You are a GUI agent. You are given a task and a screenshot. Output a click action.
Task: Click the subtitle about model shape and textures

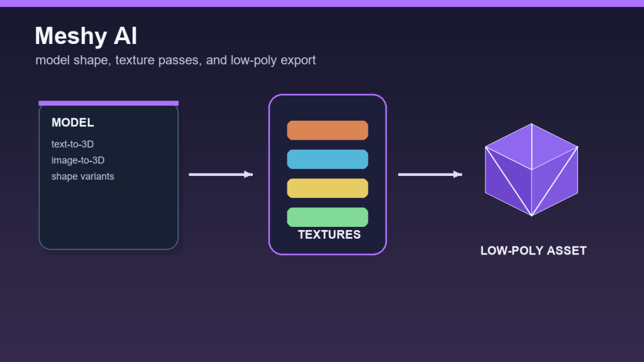pyautogui.click(x=175, y=60)
